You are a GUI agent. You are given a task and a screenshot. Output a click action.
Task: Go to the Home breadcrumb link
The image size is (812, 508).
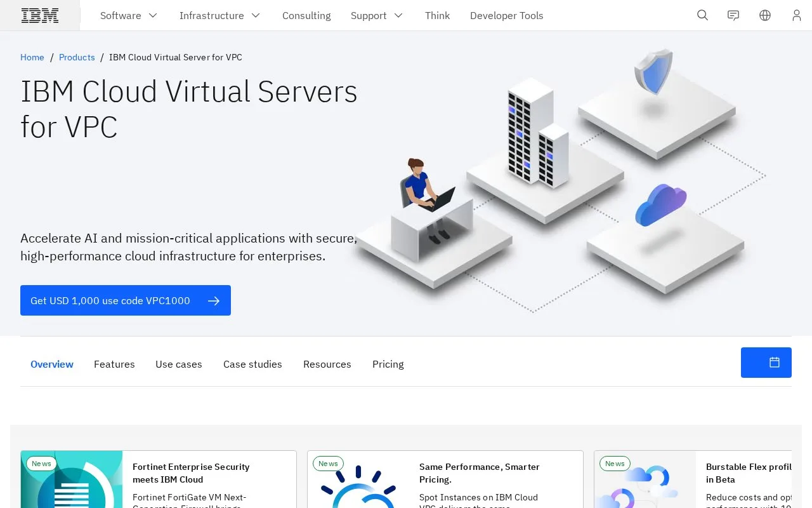(32, 57)
